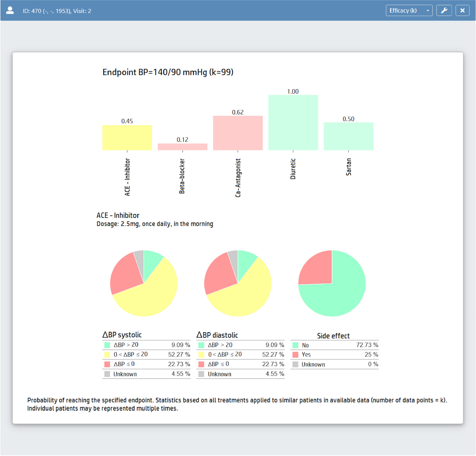Click the 0.12 value above Beta-blocker bar
This screenshot has width=476, height=456.
(x=182, y=140)
